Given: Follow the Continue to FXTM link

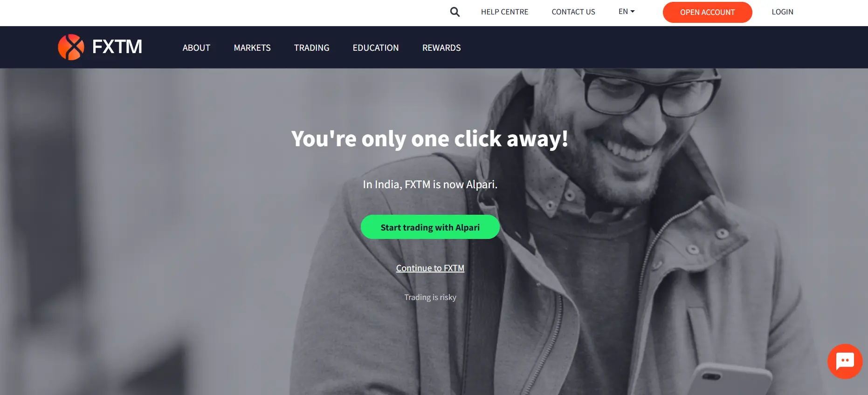Looking at the screenshot, I should coord(430,268).
